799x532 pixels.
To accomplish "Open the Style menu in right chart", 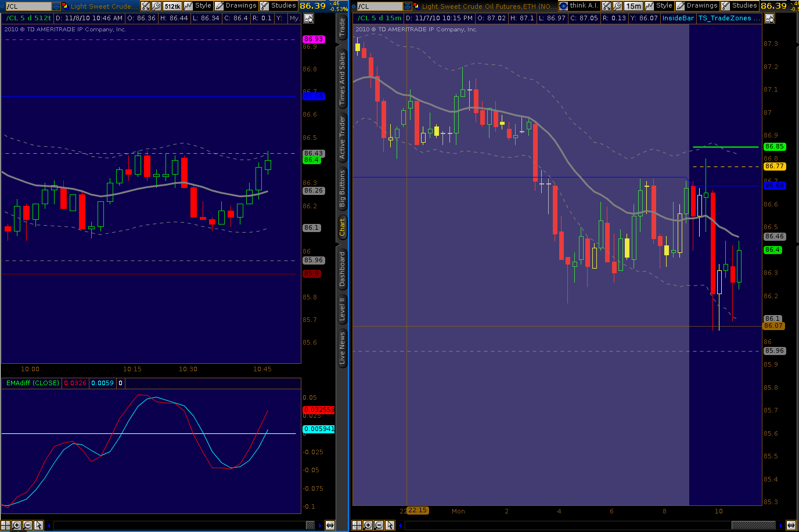I will click(x=658, y=6).
